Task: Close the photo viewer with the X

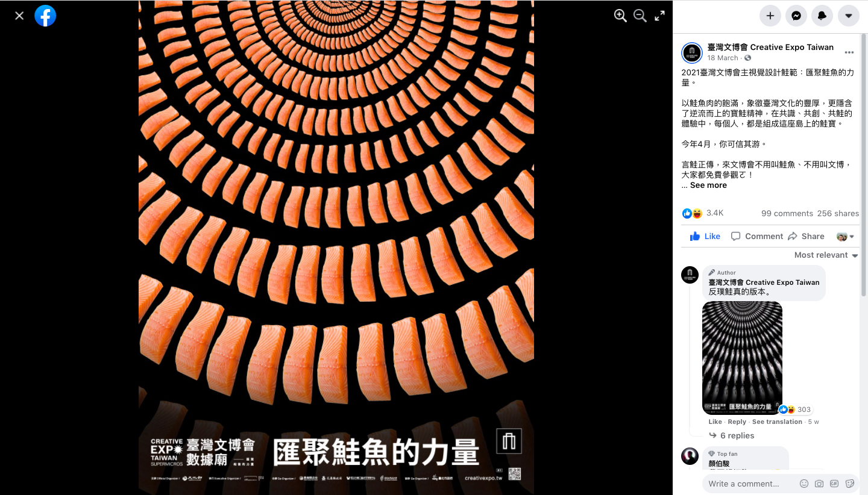Action: coord(19,16)
